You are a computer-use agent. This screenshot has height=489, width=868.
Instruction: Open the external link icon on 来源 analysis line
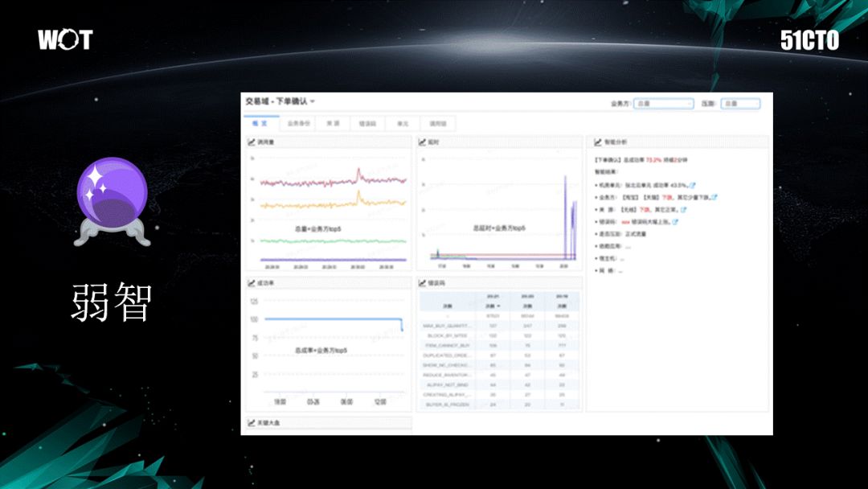[x=684, y=209]
